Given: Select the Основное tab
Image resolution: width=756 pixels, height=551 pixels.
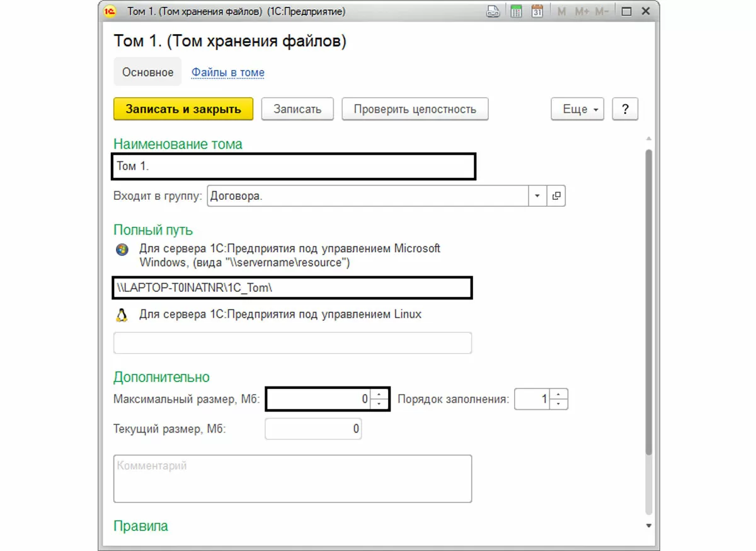Looking at the screenshot, I should 147,72.
